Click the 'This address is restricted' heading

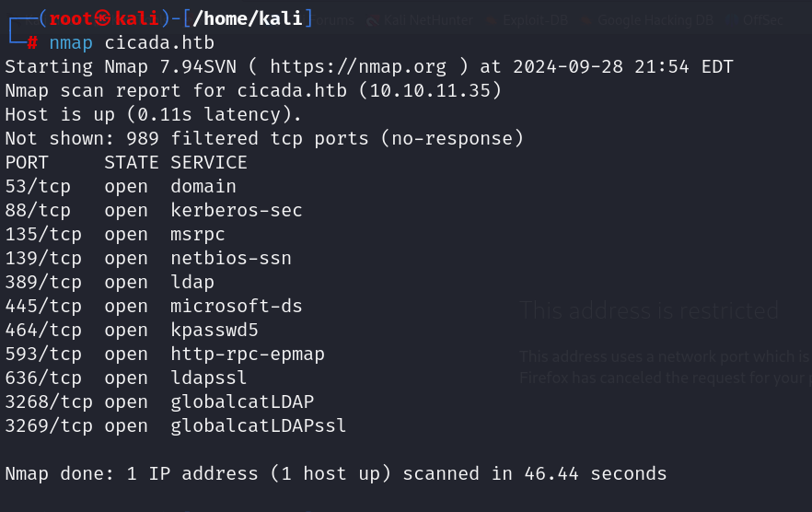point(649,311)
